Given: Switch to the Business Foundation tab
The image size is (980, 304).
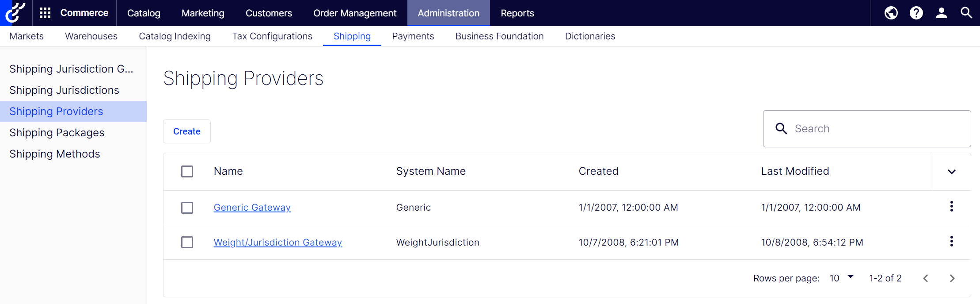Looking at the screenshot, I should pyautogui.click(x=500, y=36).
